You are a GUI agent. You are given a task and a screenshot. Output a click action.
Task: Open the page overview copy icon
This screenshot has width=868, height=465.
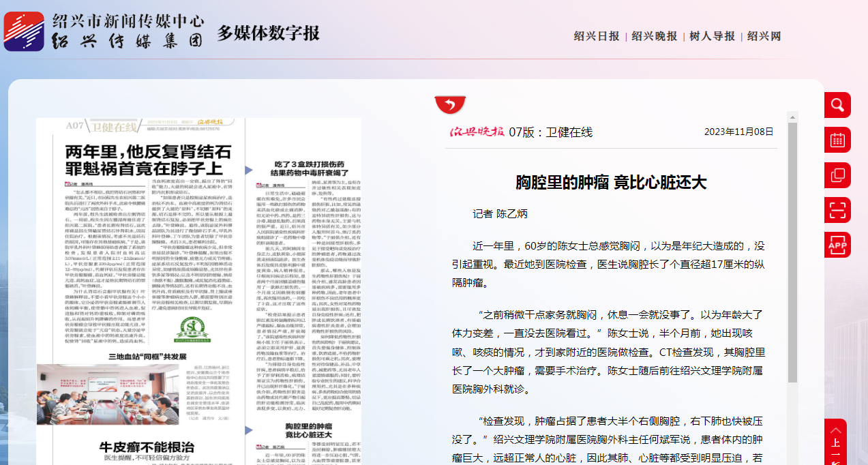837,175
